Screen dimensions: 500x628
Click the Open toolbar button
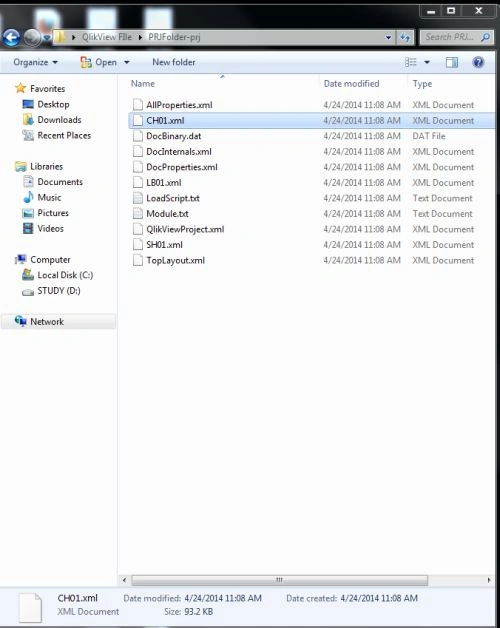click(x=99, y=62)
